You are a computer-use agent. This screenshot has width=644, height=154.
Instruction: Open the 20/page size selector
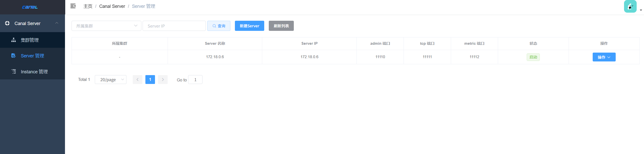pyautogui.click(x=110, y=79)
